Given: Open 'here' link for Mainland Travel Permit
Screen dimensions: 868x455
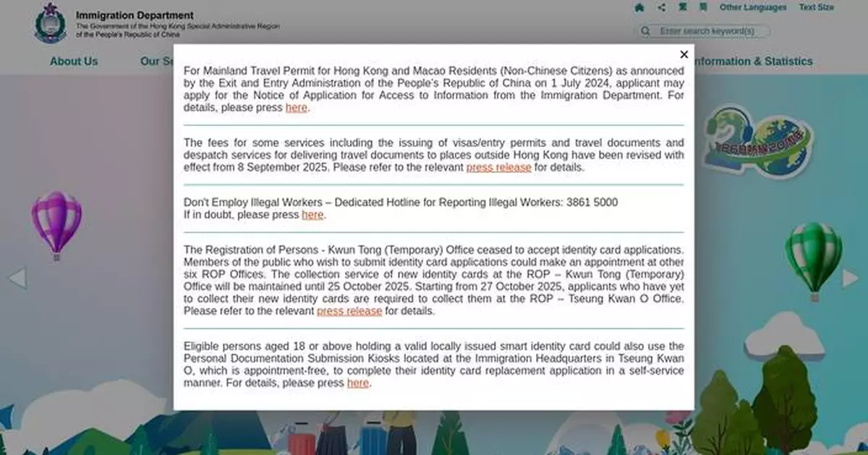Looking at the screenshot, I should pyautogui.click(x=296, y=108).
